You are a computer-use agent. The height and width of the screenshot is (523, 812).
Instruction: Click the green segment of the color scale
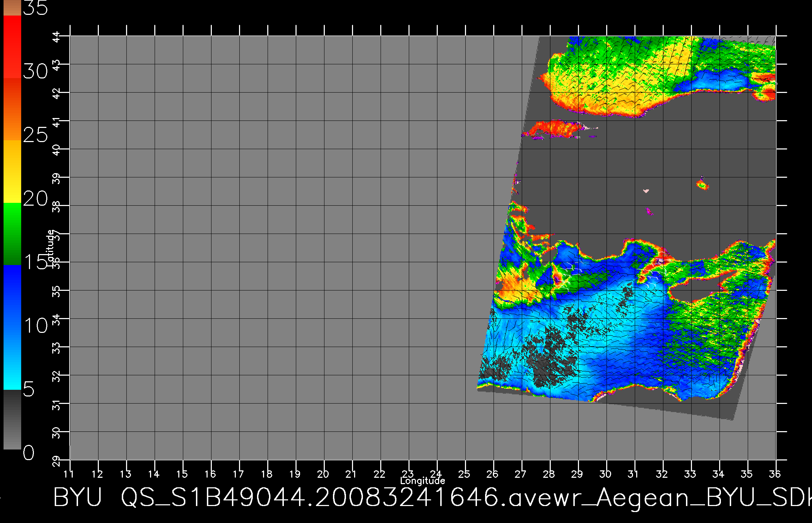point(12,234)
